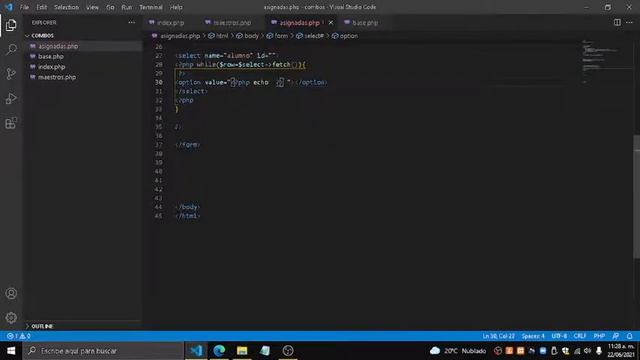Image resolution: width=640 pixels, height=360 pixels.
Task: Click errors and warnings status indicator
Action: pyautogui.click(x=18, y=336)
